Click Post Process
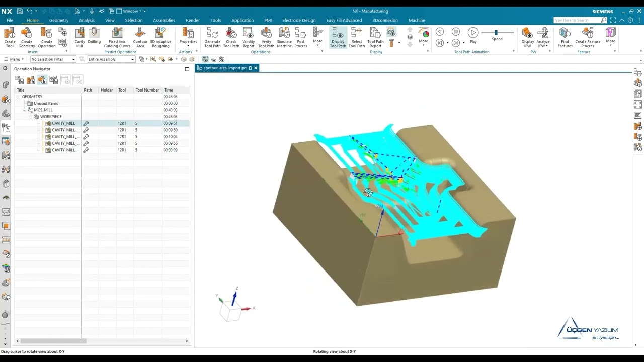This screenshot has height=362, width=644. click(x=301, y=38)
